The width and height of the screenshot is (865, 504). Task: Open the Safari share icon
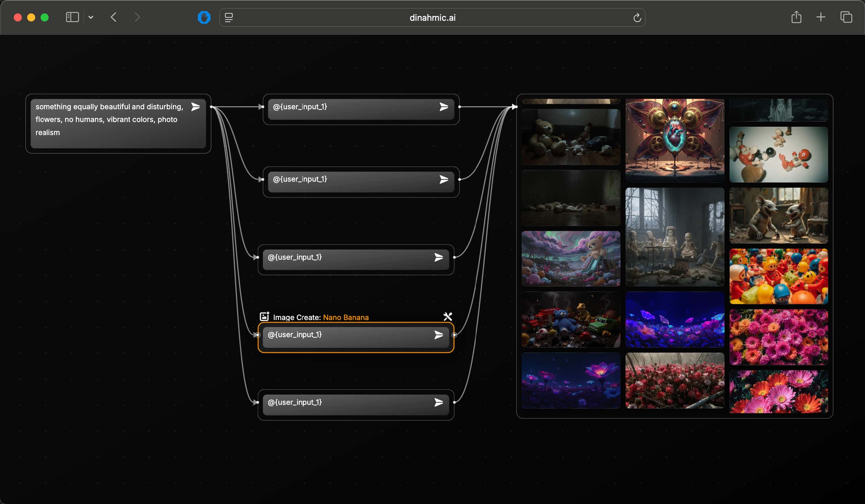pos(796,17)
